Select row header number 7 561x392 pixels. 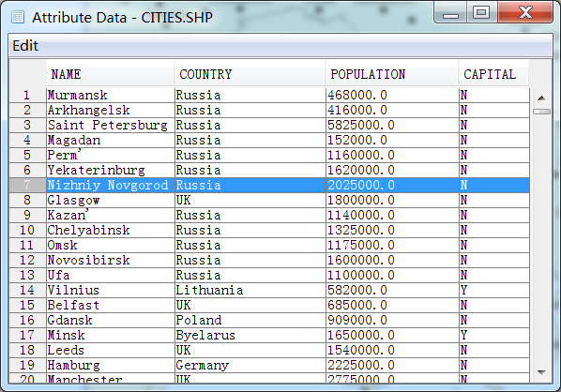coord(27,186)
